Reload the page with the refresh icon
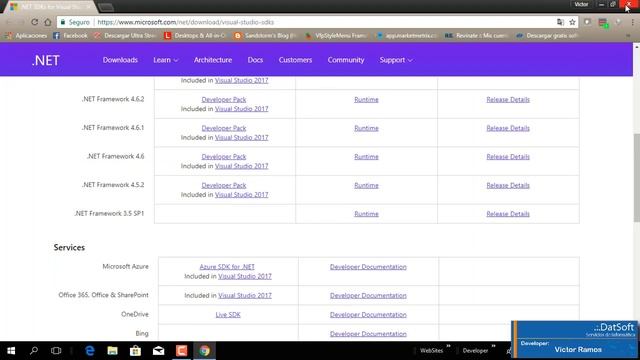The height and width of the screenshot is (360, 640). coord(34,22)
